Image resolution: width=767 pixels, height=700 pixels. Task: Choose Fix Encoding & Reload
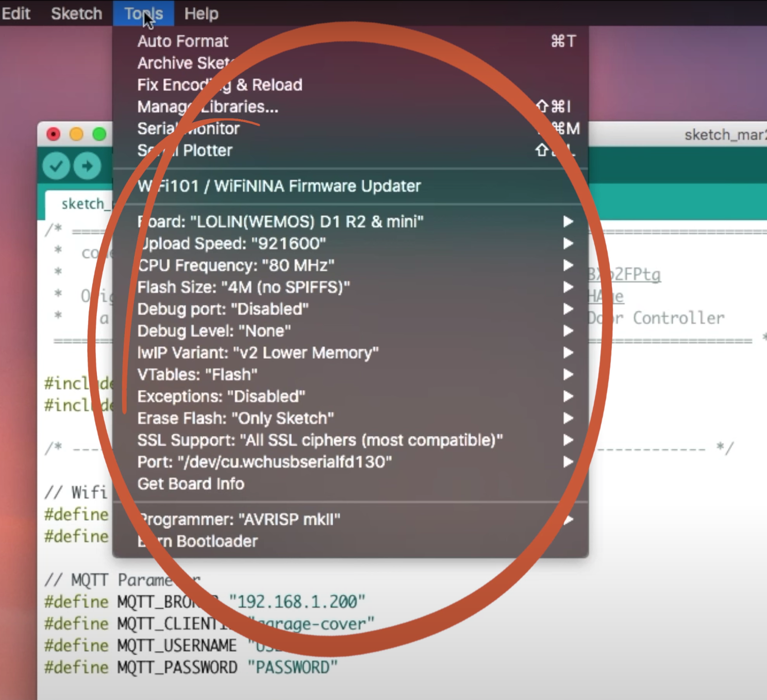(351, 85)
